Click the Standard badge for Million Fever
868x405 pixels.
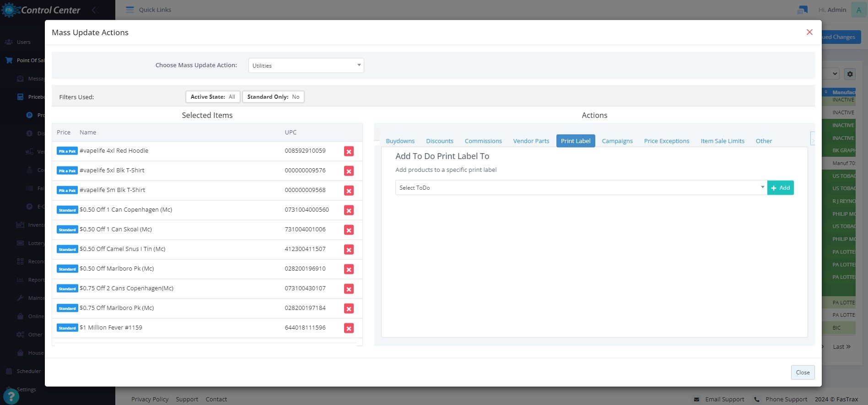point(67,328)
